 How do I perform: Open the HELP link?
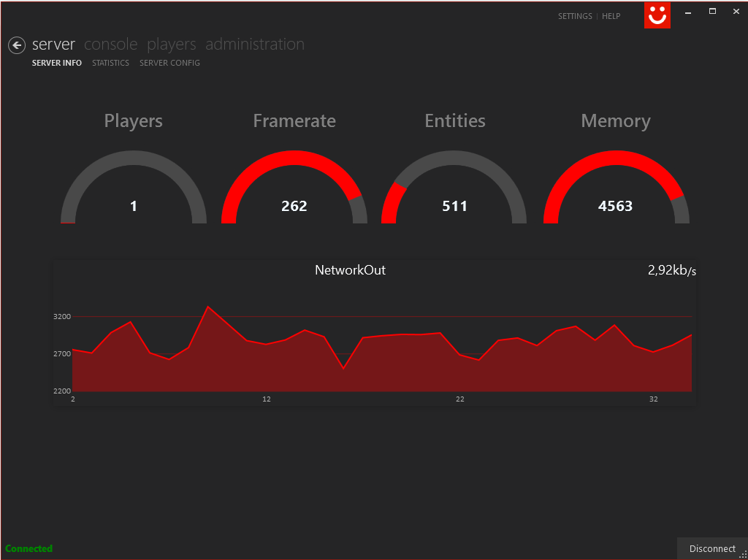click(611, 16)
